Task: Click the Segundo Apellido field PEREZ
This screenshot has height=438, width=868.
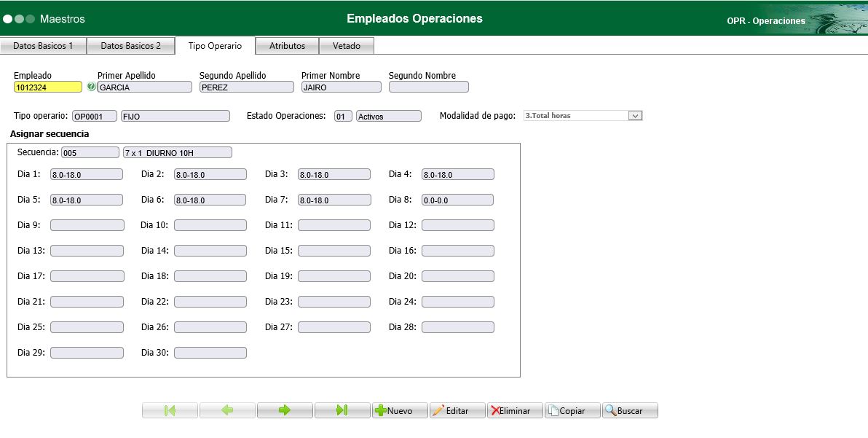Action: (x=247, y=87)
